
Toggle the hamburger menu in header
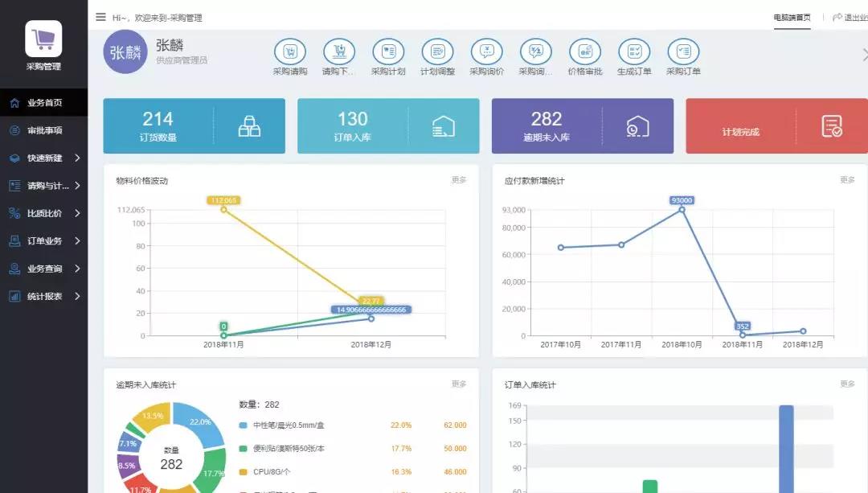(100, 17)
